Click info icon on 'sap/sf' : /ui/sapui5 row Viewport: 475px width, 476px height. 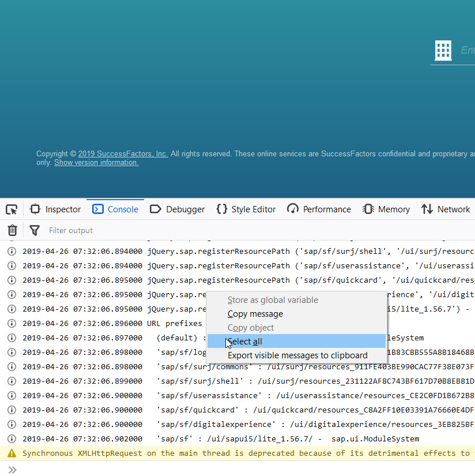tap(12, 439)
